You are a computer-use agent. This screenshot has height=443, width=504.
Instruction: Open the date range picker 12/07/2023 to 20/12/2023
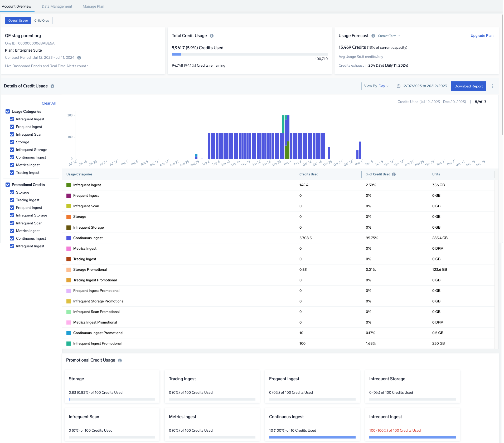(424, 86)
